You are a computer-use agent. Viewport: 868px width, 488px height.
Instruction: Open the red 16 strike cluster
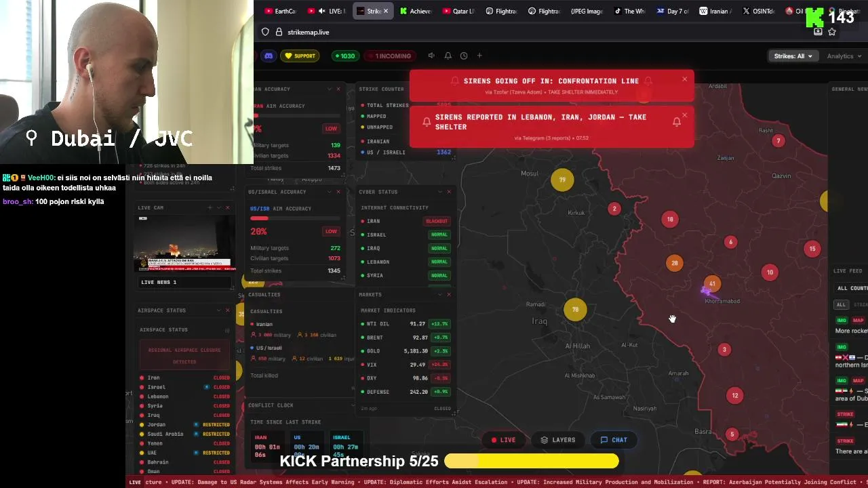click(670, 219)
